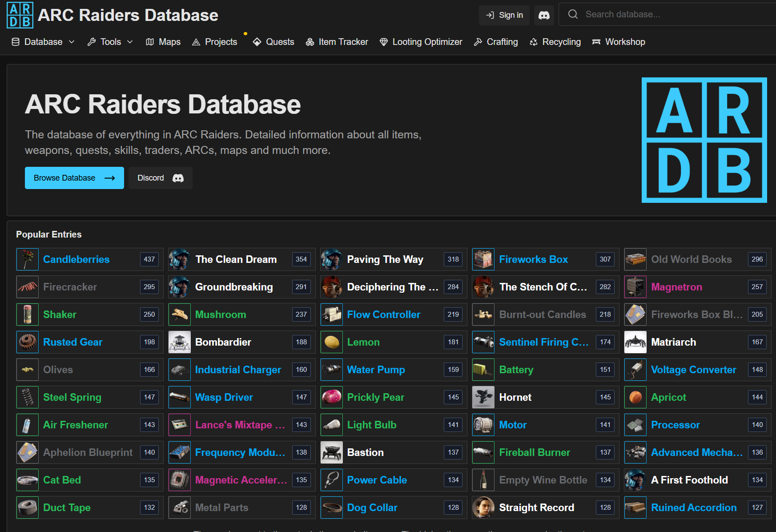Expand the Tools dropdown menu
Screen dimensions: 776x532
pos(110,42)
